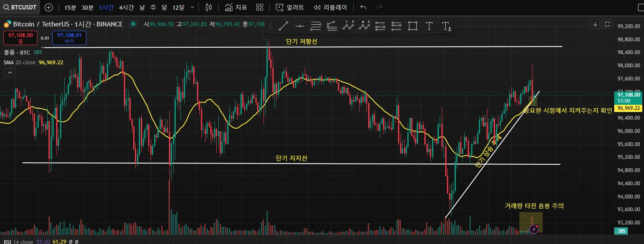Collapse the indicator legend chevron
The image size is (644, 244).
coord(10,73)
